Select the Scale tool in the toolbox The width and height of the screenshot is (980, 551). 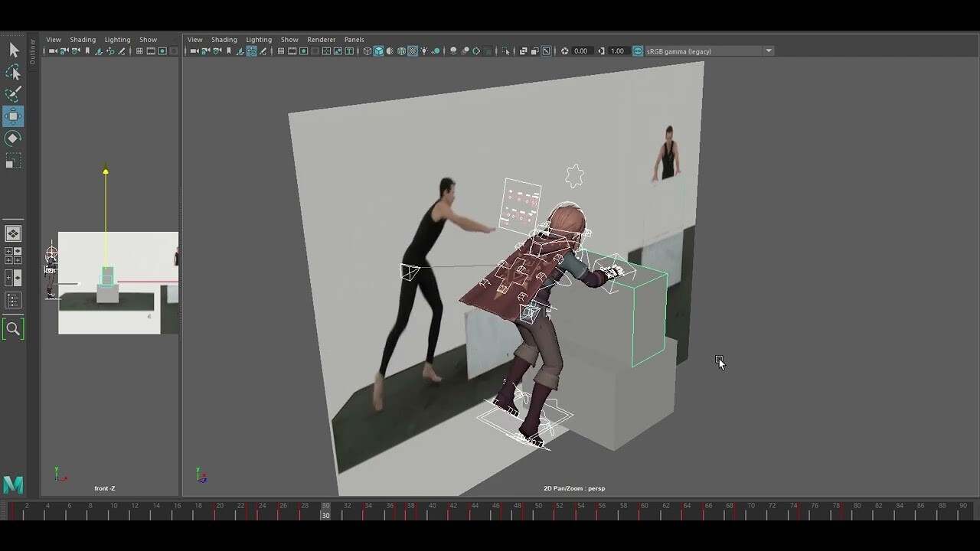[x=13, y=161]
